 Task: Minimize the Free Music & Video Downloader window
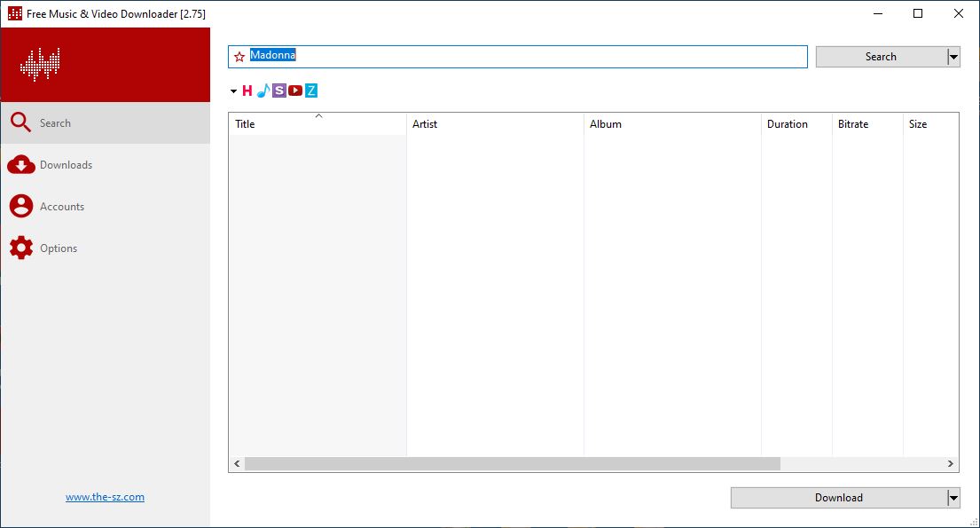[x=878, y=13]
